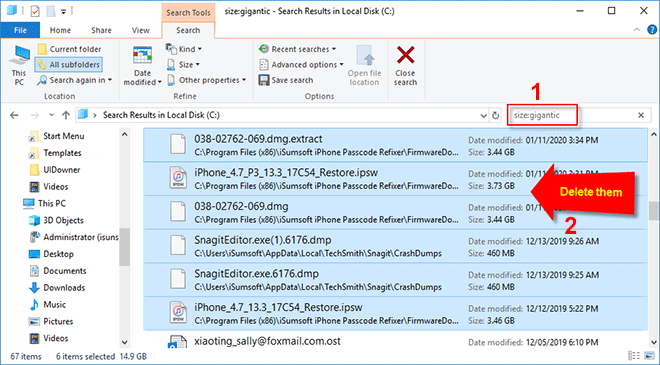Image resolution: width=660 pixels, height=365 pixels.
Task: Open Date modified filter dropdown
Action: click(x=142, y=65)
